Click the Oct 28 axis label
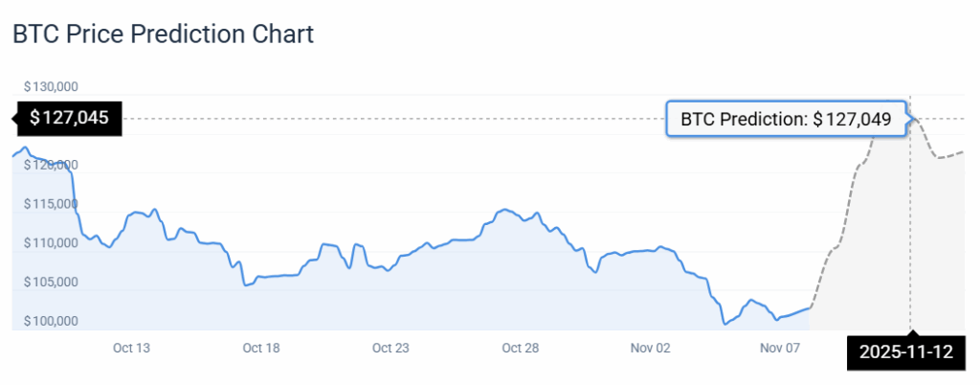 tap(519, 348)
